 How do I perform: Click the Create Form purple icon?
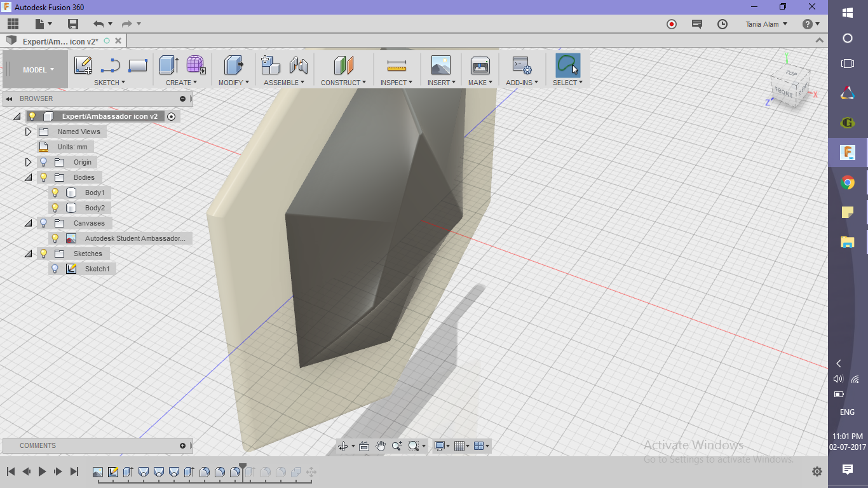[x=196, y=65]
